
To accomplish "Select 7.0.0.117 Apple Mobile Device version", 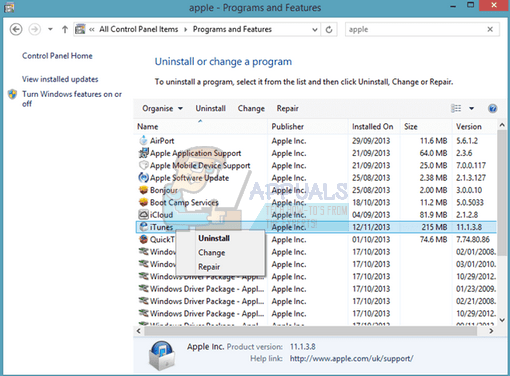I will [471, 165].
